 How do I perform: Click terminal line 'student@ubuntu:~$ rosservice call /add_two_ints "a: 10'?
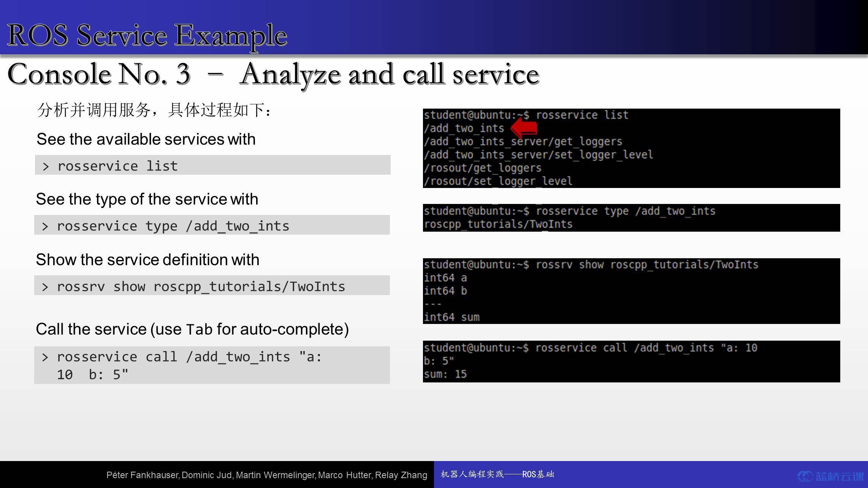tap(591, 348)
